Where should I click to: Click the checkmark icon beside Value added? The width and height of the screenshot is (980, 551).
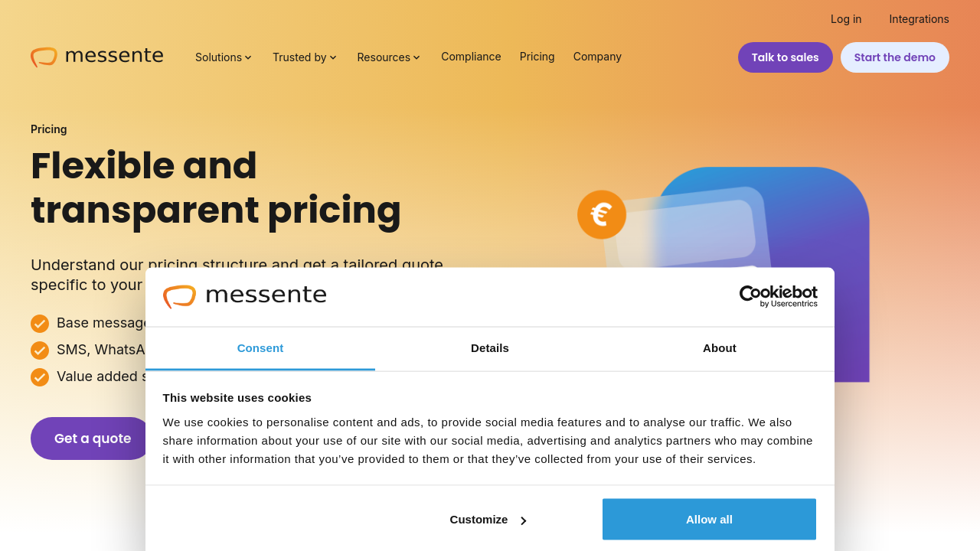40,377
